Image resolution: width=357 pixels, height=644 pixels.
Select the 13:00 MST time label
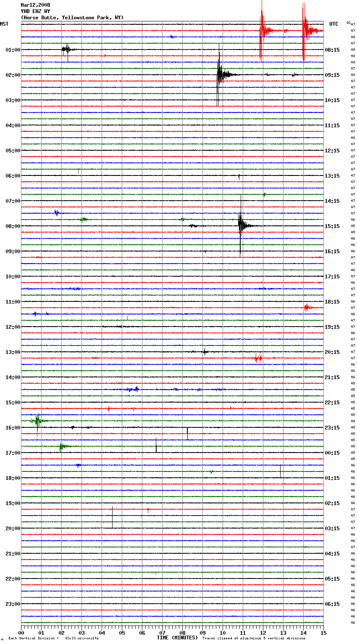pyautogui.click(x=13, y=352)
